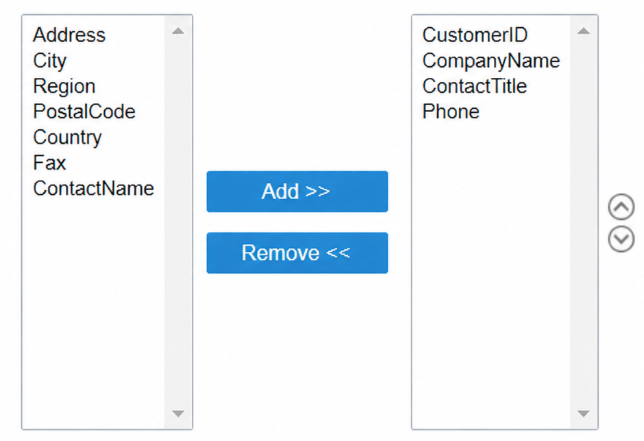Choose PostalCode from the left list
The image size is (644, 441).
pyautogui.click(x=84, y=112)
